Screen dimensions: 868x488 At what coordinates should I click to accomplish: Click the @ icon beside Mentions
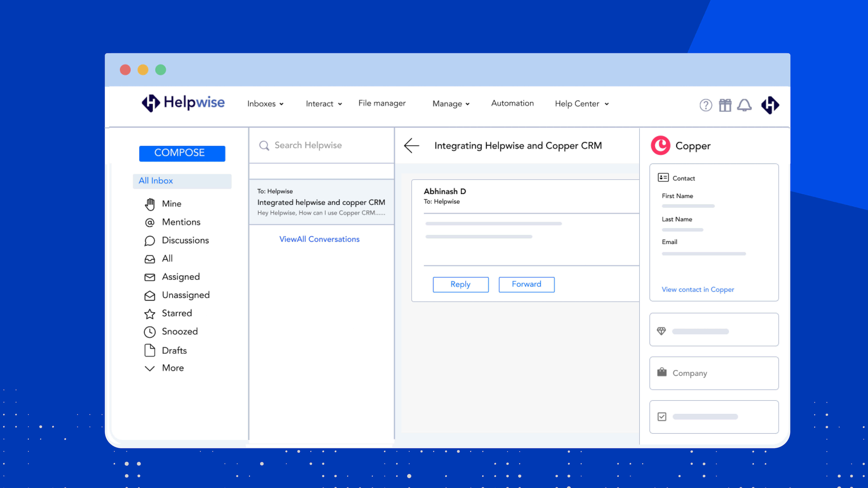(x=150, y=222)
